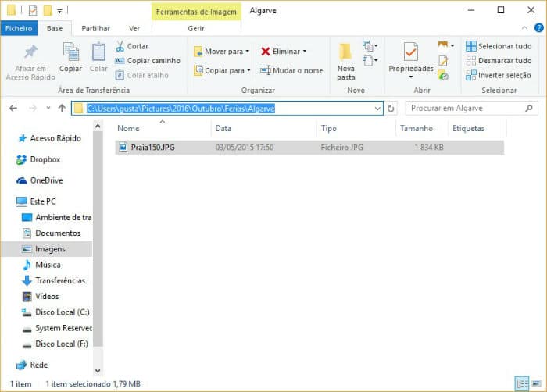Viewport: 547px width, 392px height.
Task: Click the Colar clipboard button
Action: click(98, 58)
